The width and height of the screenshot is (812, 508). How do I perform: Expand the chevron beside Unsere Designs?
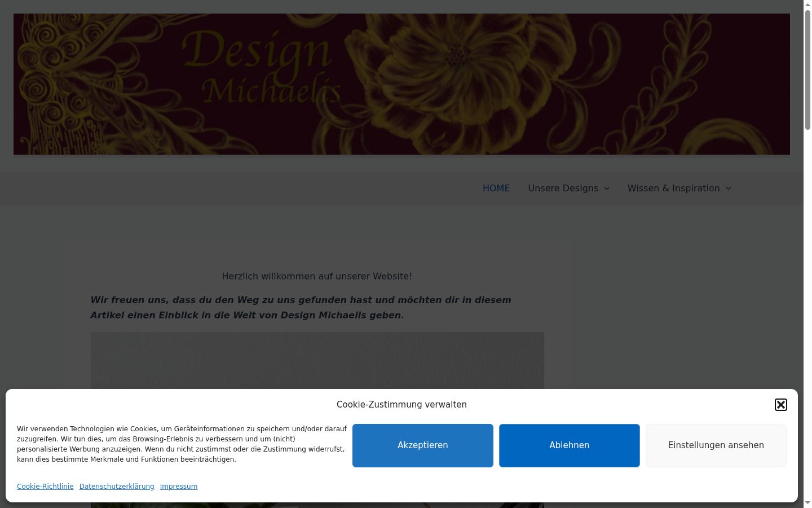(607, 189)
